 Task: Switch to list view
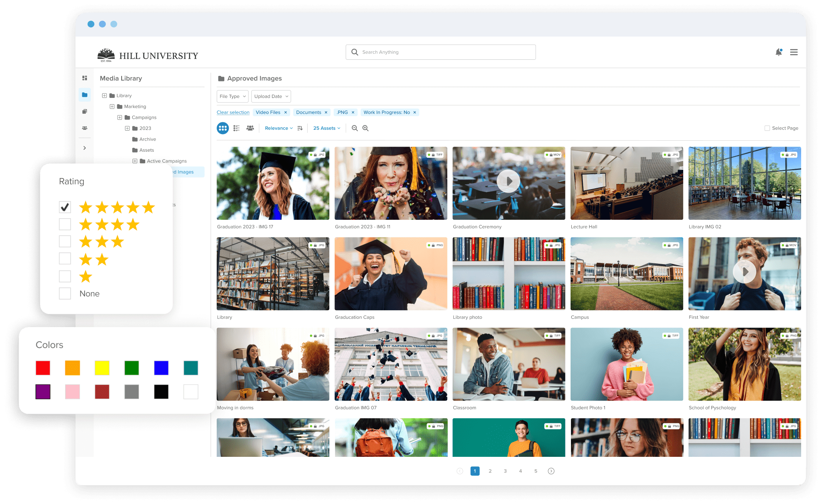point(236,128)
